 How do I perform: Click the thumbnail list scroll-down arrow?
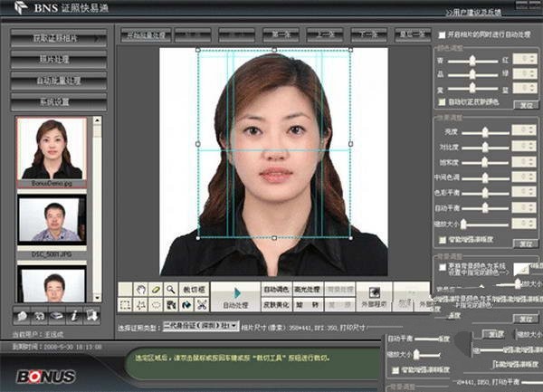[x=98, y=298]
